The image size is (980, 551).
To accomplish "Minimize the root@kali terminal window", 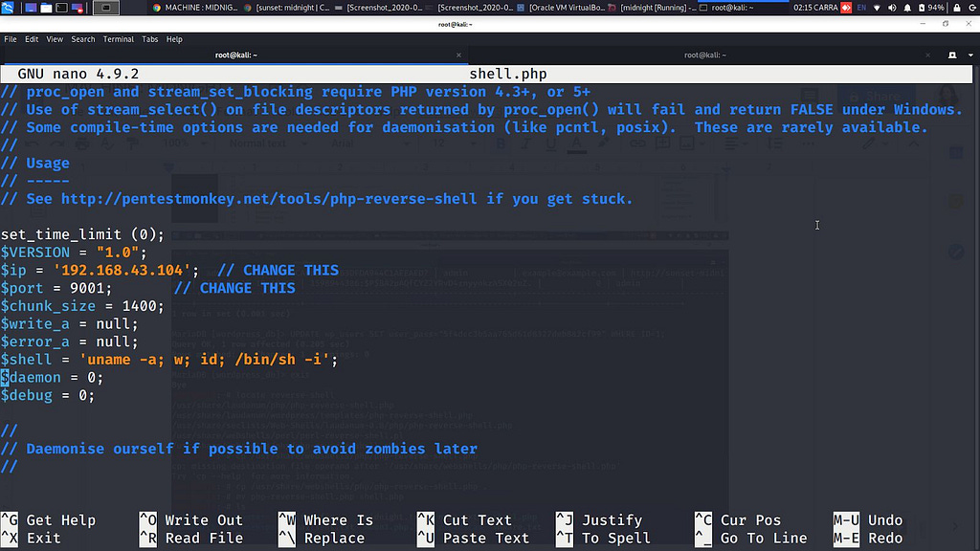I will [924, 24].
